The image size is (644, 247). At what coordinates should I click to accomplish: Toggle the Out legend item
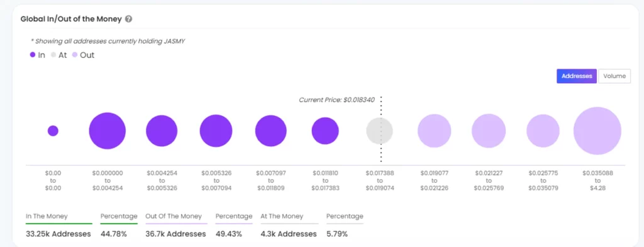(x=84, y=55)
